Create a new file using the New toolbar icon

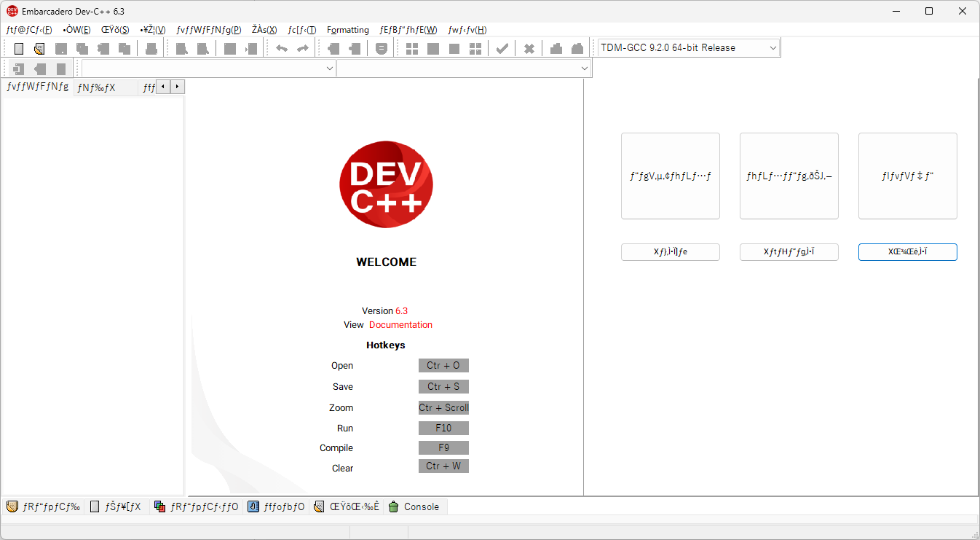[18, 47]
